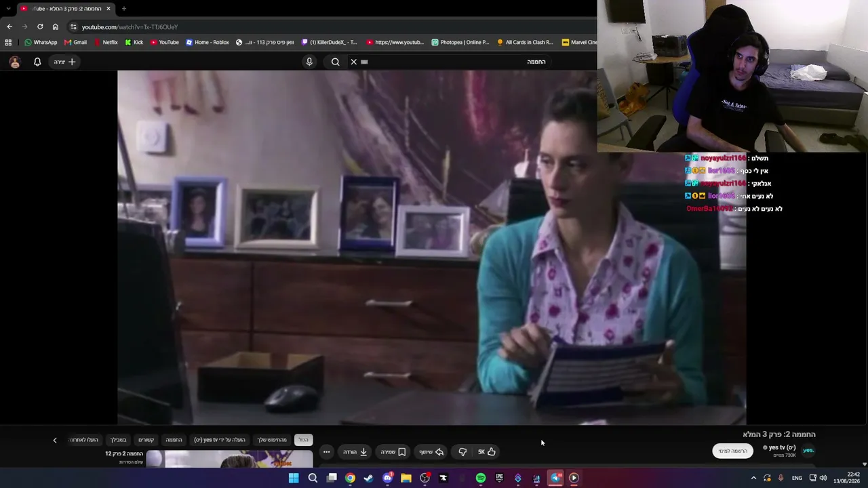Select the החממה filter chip
868x488 pixels.
pyautogui.click(x=174, y=440)
